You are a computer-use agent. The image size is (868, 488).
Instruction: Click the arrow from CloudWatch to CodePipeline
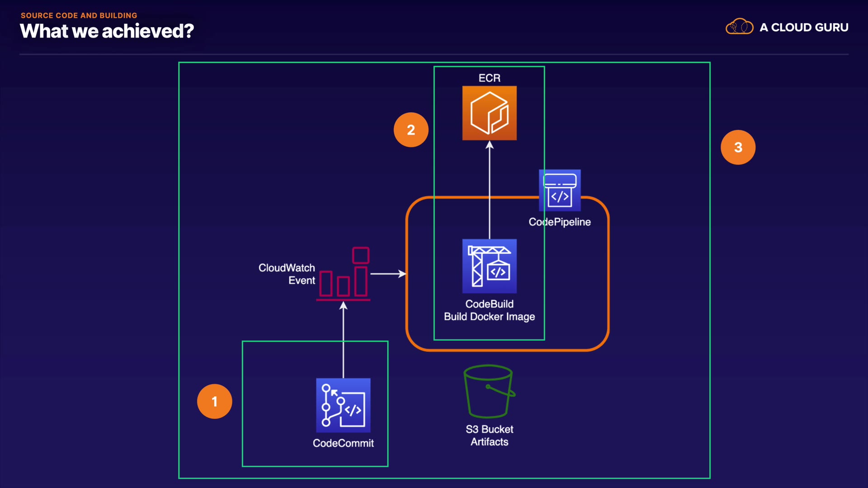click(x=387, y=274)
